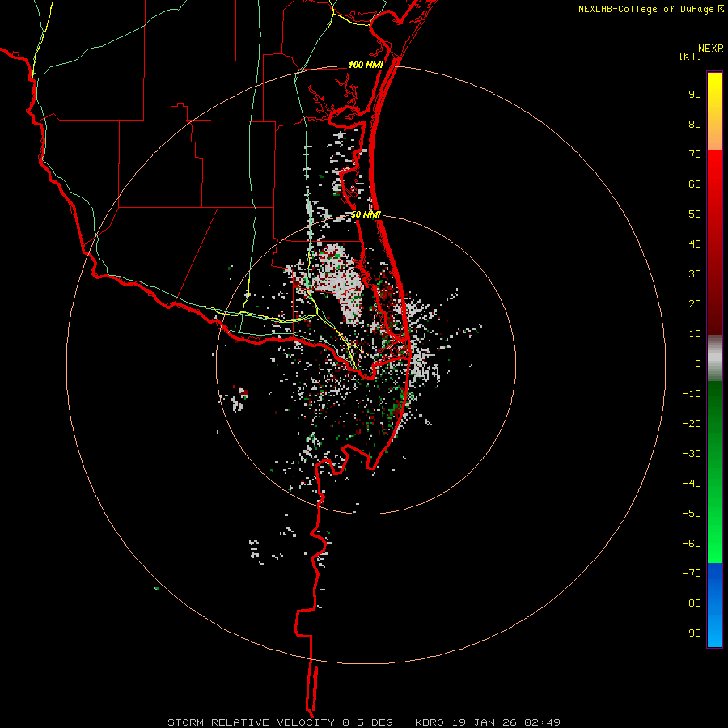The width and height of the screenshot is (728, 728).
Task: Click the 90 value on velocity scale
Action: pos(695,95)
